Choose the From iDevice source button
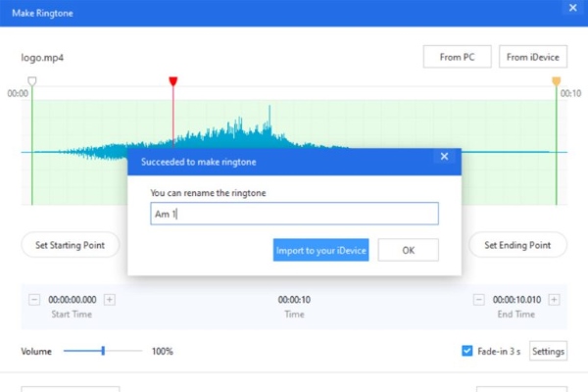The image size is (588, 392). (x=532, y=57)
